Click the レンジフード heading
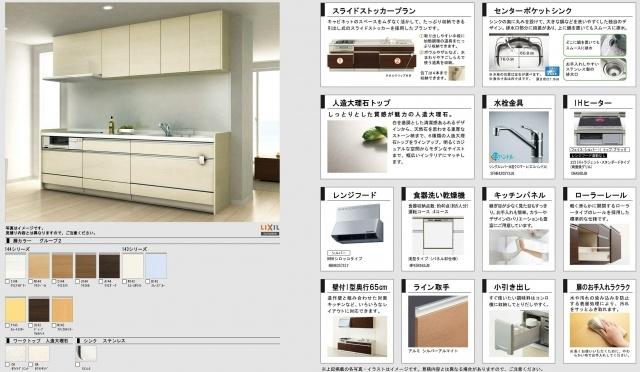This screenshot has width=640, height=372. coord(355,195)
